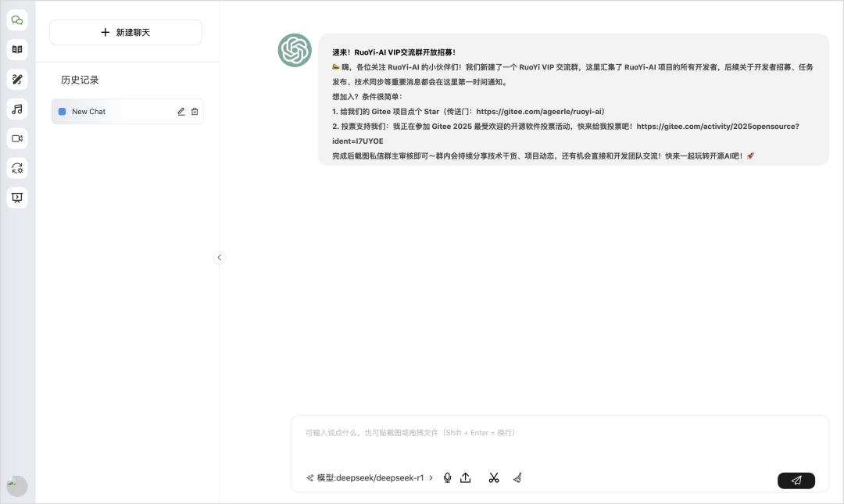844x504 pixels.
Task: Click the upload file icon
Action: pos(466,477)
